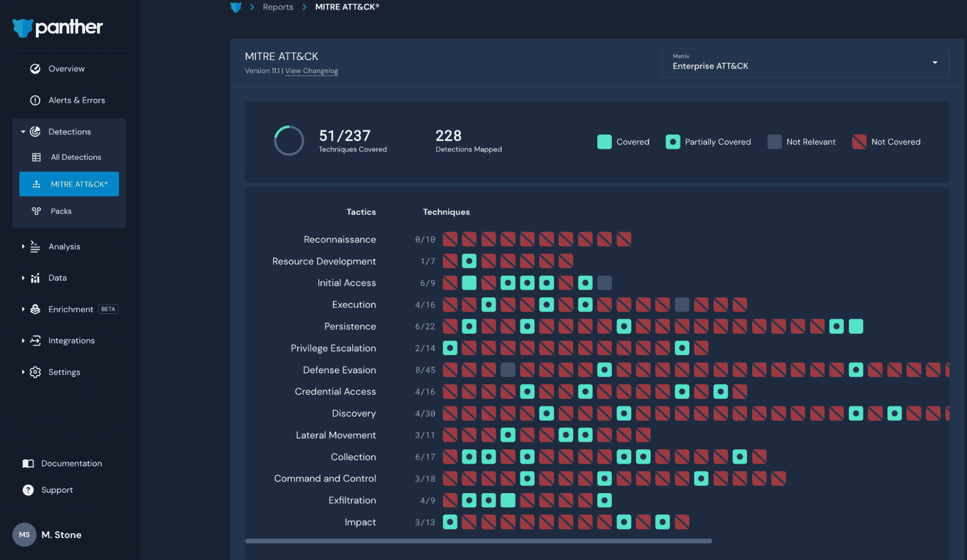Collapse the Detections section arrow
Screen dimensions: 967x560
(x=23, y=132)
